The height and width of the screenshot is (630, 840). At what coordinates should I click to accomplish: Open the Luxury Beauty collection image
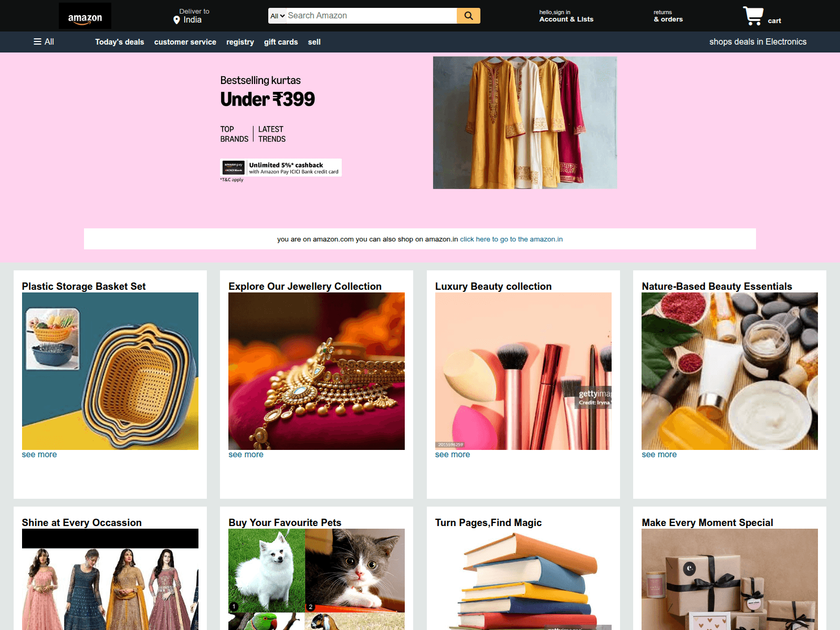523,371
